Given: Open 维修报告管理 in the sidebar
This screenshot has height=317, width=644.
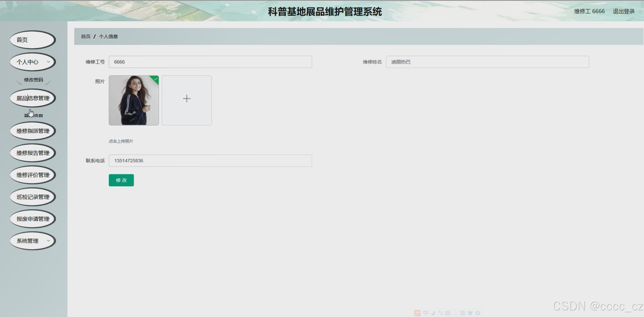Looking at the screenshot, I should 33,153.
